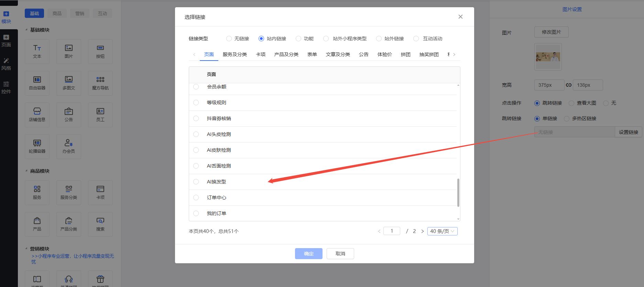
Task: Click the 店铺信息 store info icon
Action: click(x=37, y=115)
